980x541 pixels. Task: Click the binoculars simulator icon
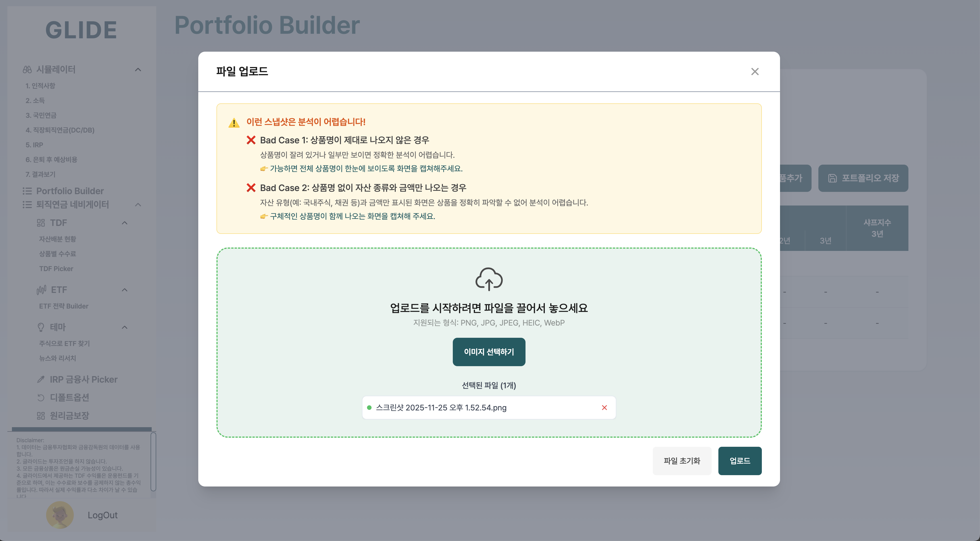tap(27, 70)
